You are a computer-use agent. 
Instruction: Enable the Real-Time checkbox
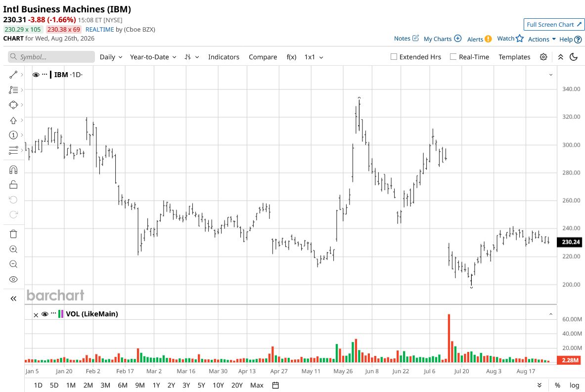[453, 57]
